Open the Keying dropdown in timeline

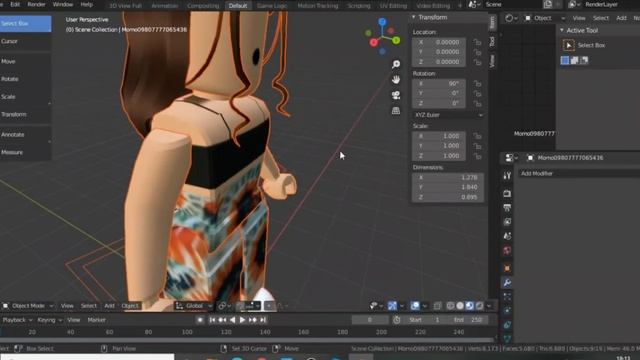(49, 320)
